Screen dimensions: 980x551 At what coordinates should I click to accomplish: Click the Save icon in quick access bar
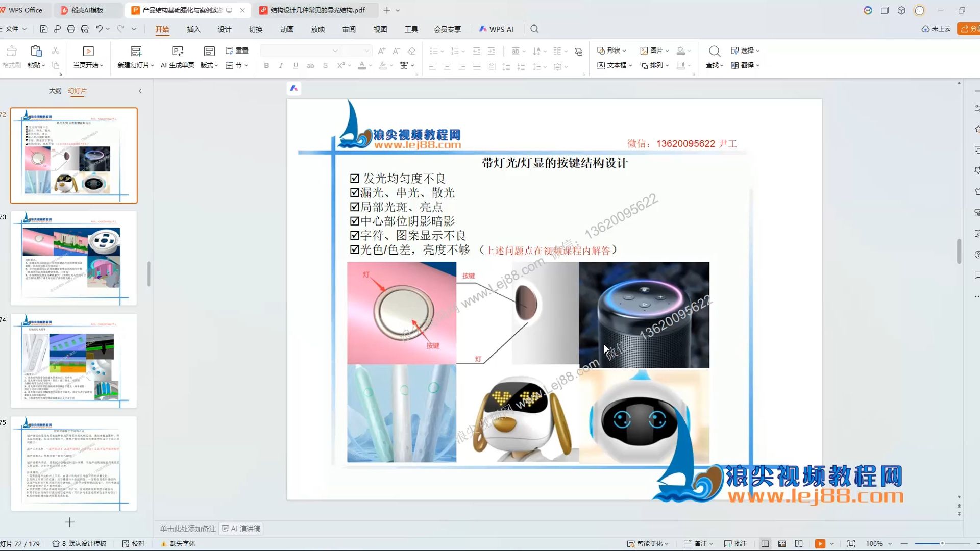click(43, 29)
